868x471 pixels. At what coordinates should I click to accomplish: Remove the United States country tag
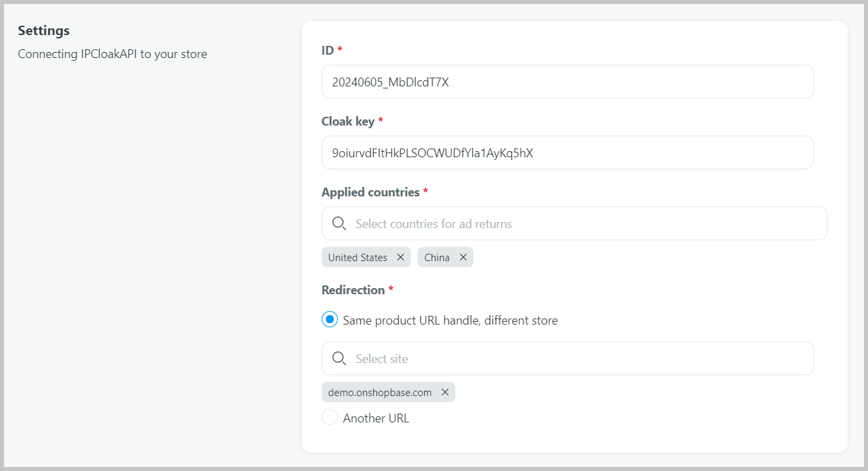pos(401,257)
